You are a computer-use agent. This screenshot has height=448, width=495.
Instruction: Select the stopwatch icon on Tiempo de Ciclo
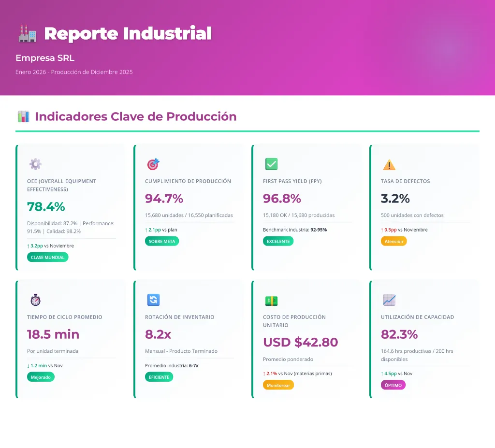pos(35,300)
